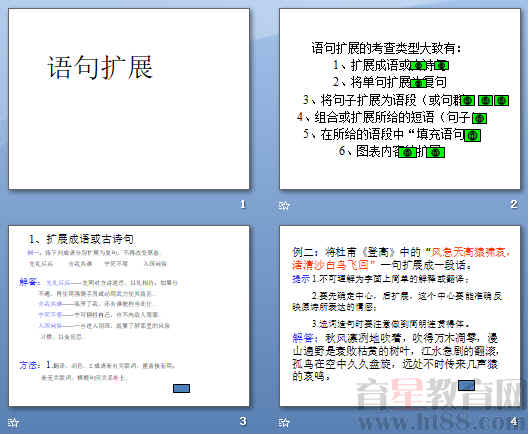Select slide 3 about 扩展成语或古诗句

[129, 316]
